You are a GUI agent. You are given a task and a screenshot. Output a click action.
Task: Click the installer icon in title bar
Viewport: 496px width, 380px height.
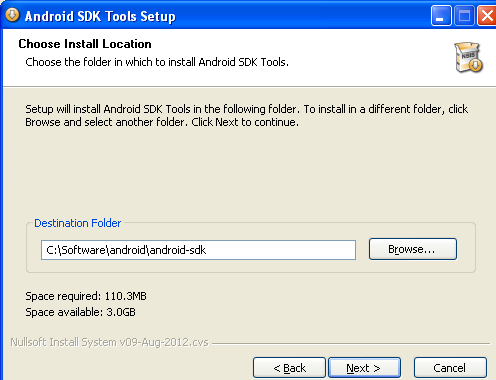click(x=12, y=15)
